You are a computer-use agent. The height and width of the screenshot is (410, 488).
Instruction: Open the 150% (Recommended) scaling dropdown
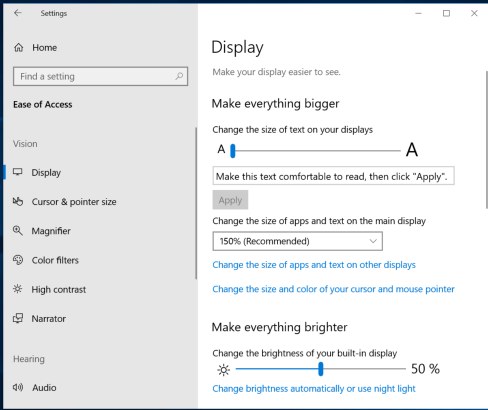(297, 241)
